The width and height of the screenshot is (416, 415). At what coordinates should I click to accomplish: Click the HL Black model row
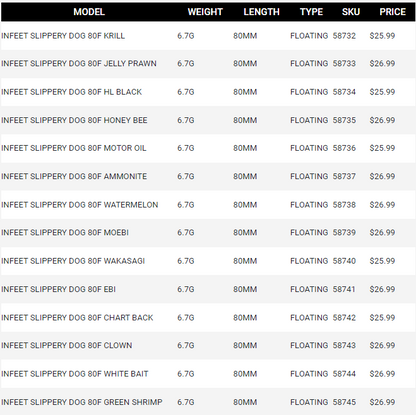point(208,92)
